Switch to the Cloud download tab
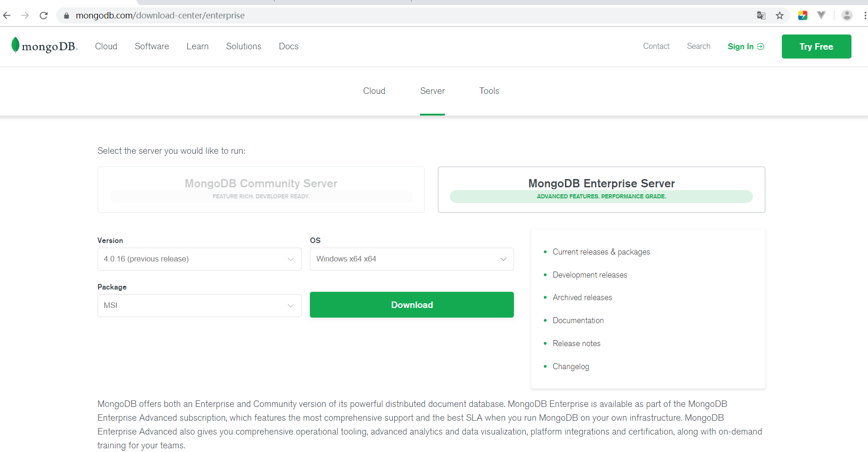This screenshot has height=452, width=868. tap(374, 91)
